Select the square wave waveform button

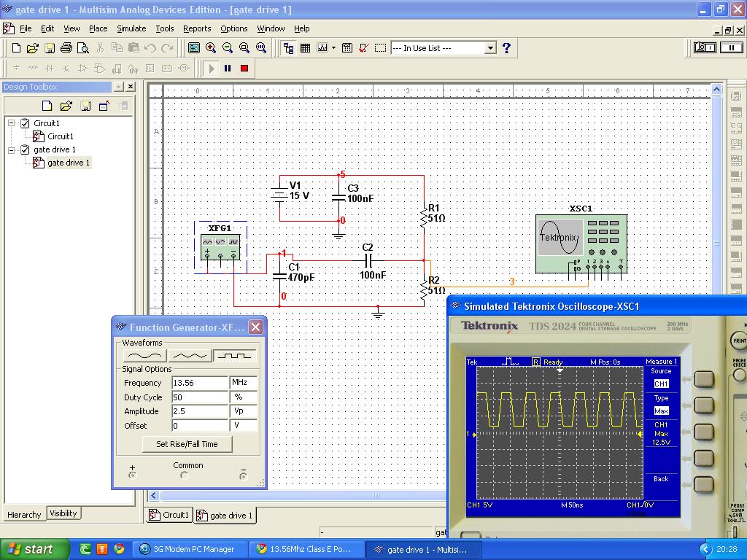235,356
